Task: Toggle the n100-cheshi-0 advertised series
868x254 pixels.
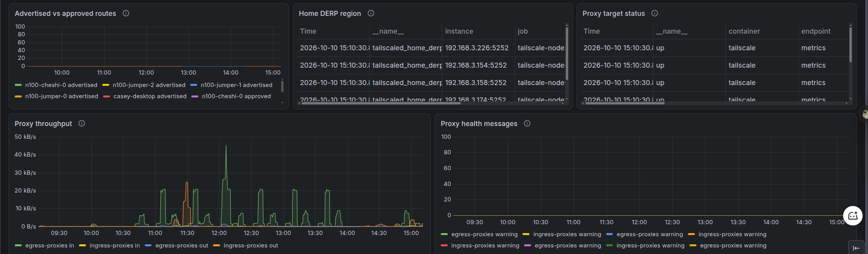Action: (x=61, y=85)
